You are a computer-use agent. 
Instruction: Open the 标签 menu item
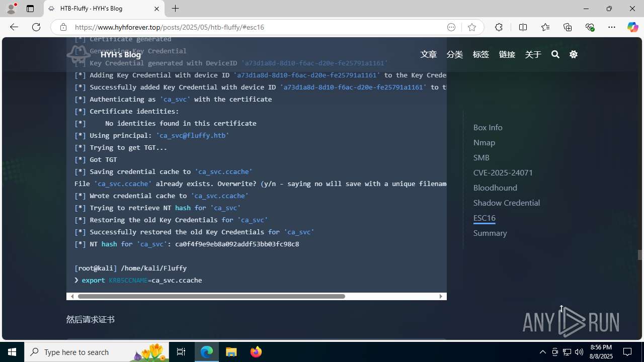point(481,54)
